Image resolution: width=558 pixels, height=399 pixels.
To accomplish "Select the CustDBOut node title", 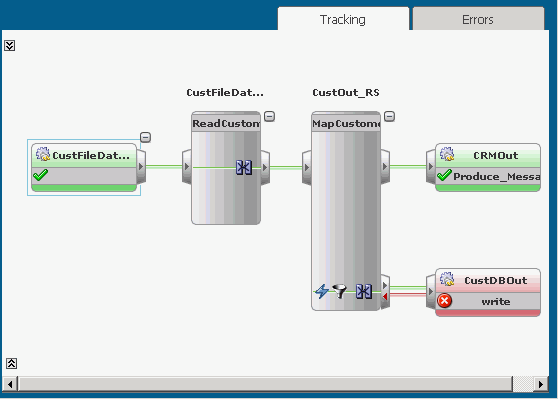I will pyautogui.click(x=495, y=280).
